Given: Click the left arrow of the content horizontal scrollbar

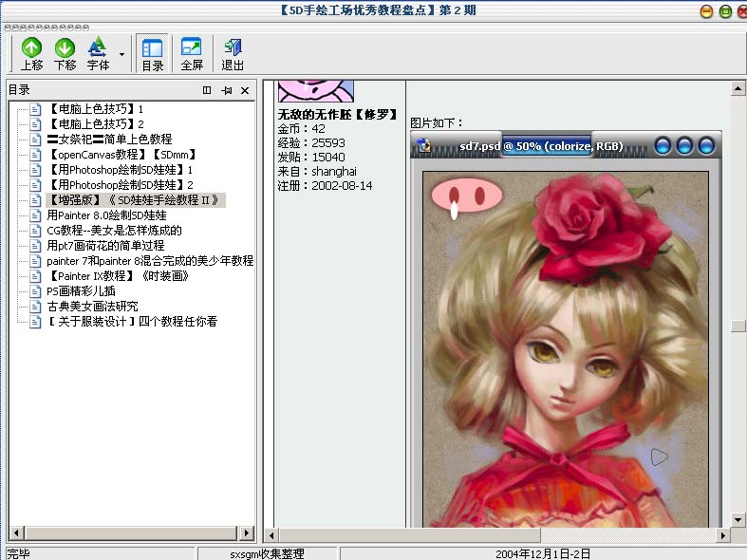Looking at the screenshot, I should 271,535.
